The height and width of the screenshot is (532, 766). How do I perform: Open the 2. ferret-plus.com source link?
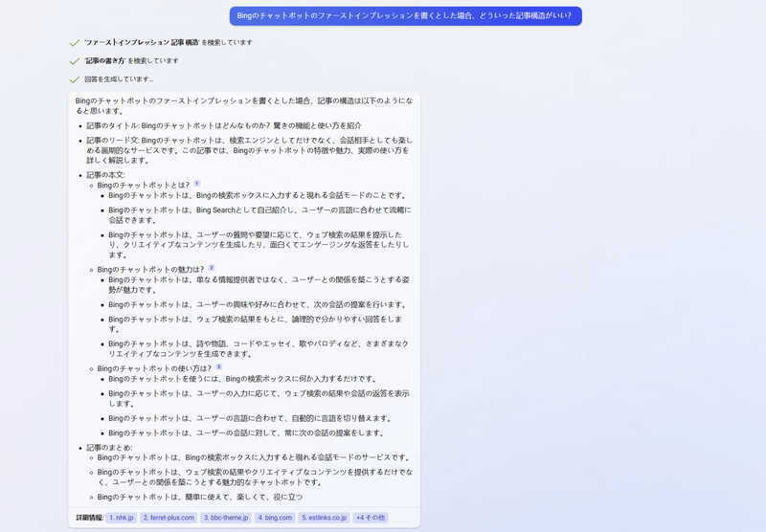[x=169, y=518]
